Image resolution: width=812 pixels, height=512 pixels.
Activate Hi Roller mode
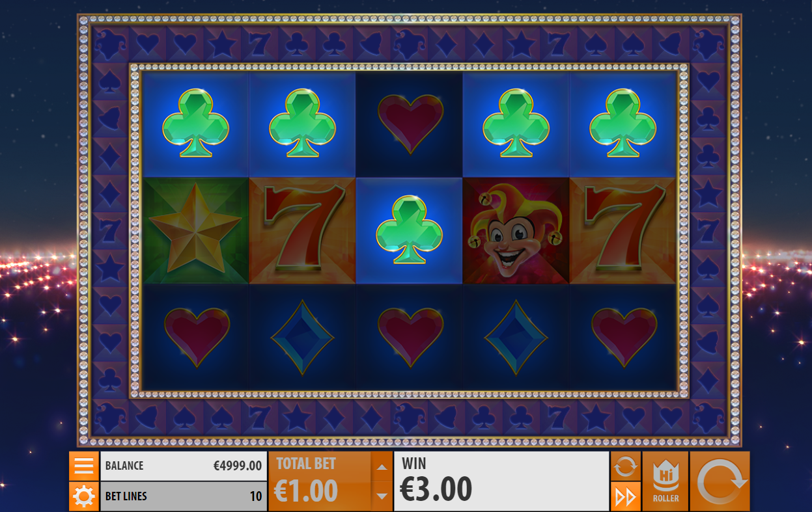(665, 481)
